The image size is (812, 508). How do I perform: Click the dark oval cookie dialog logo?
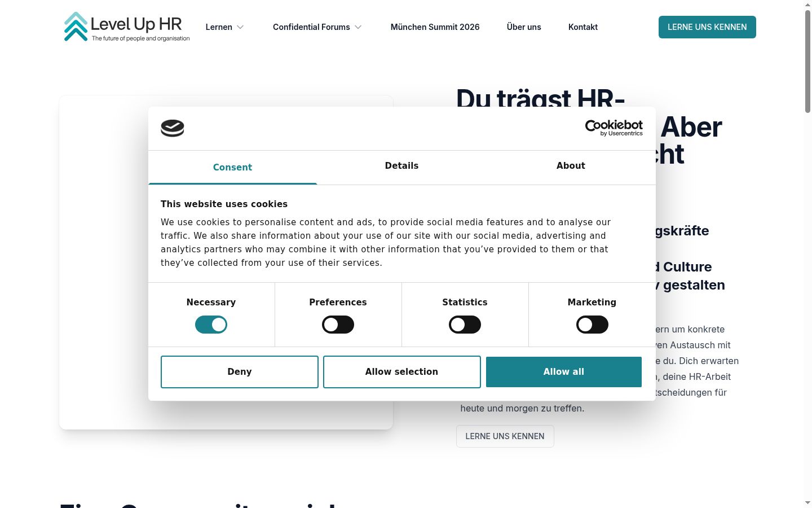coord(173,128)
